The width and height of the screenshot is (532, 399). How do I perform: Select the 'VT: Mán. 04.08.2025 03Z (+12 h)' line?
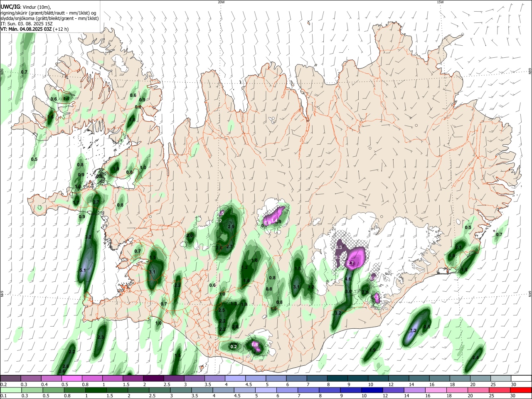34,29
